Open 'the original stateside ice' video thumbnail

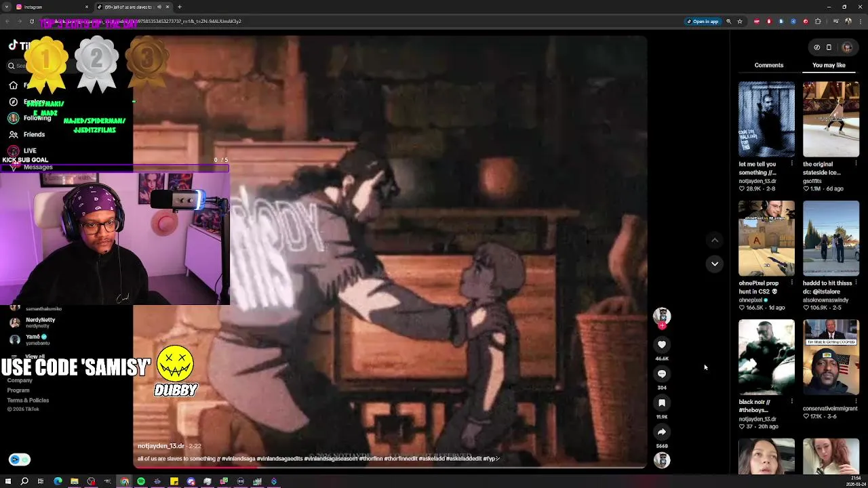(x=831, y=119)
